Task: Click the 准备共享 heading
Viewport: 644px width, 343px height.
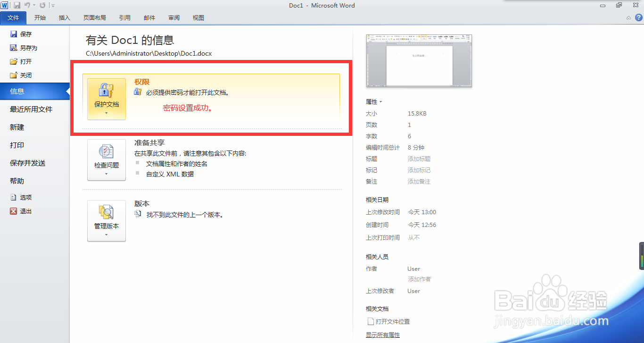Action: (149, 142)
